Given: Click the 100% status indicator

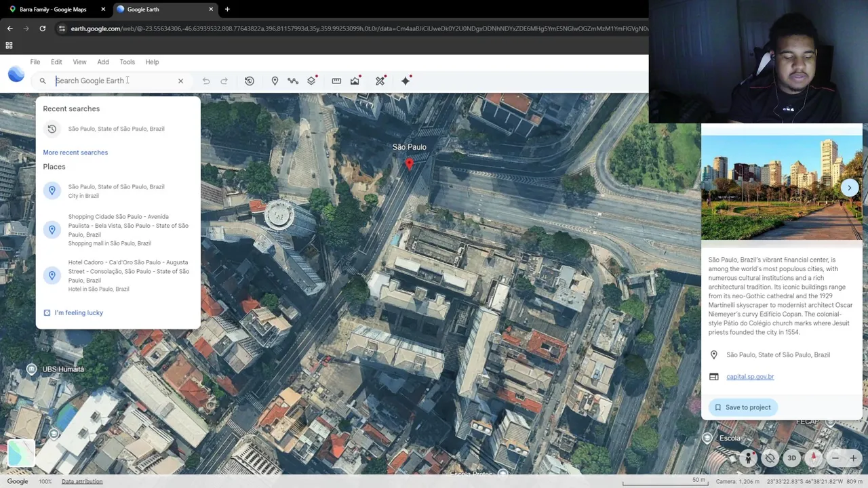Looking at the screenshot, I should coord(45,481).
